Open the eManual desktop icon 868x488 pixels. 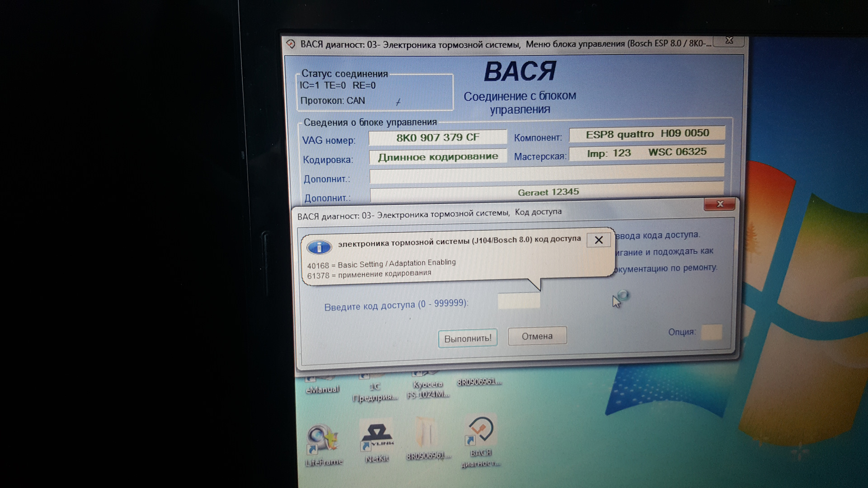point(322,385)
